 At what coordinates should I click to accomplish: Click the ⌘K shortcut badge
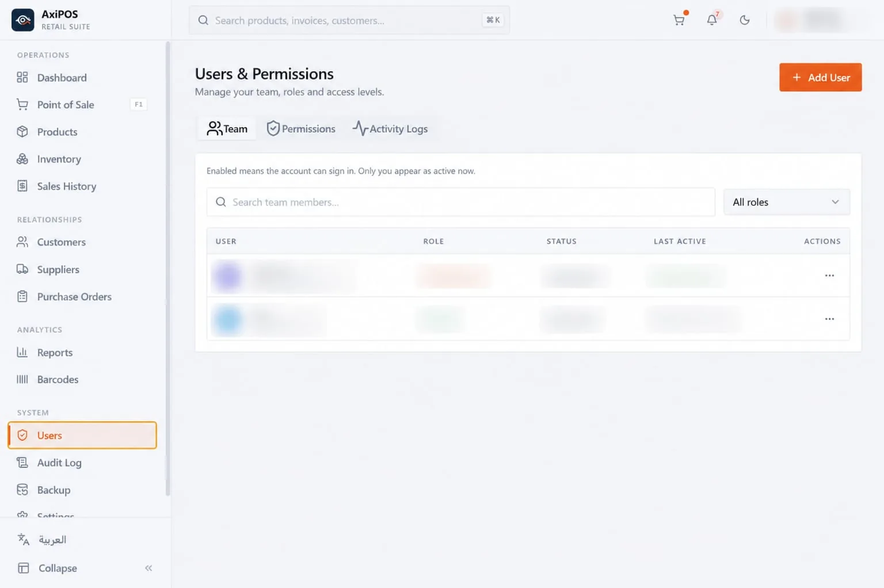tap(493, 20)
